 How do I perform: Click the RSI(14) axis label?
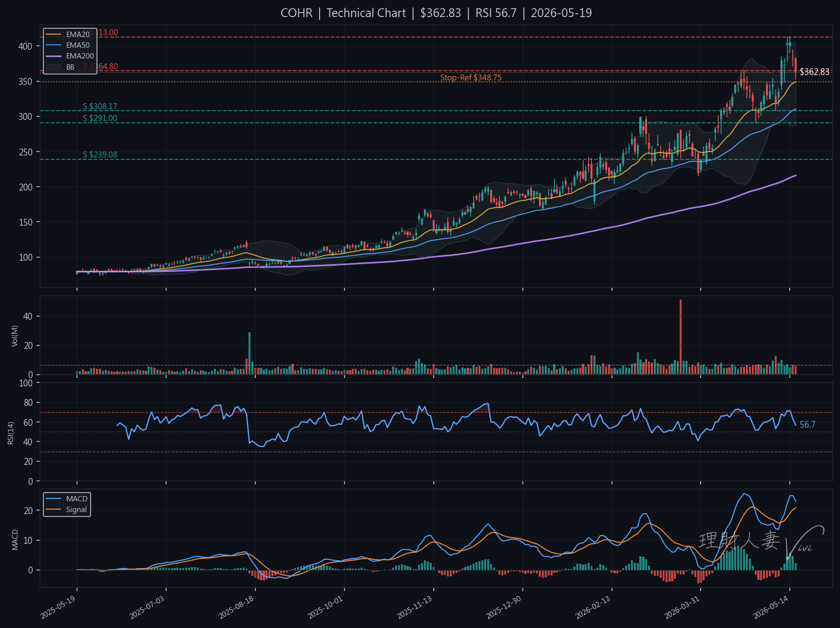[11, 433]
